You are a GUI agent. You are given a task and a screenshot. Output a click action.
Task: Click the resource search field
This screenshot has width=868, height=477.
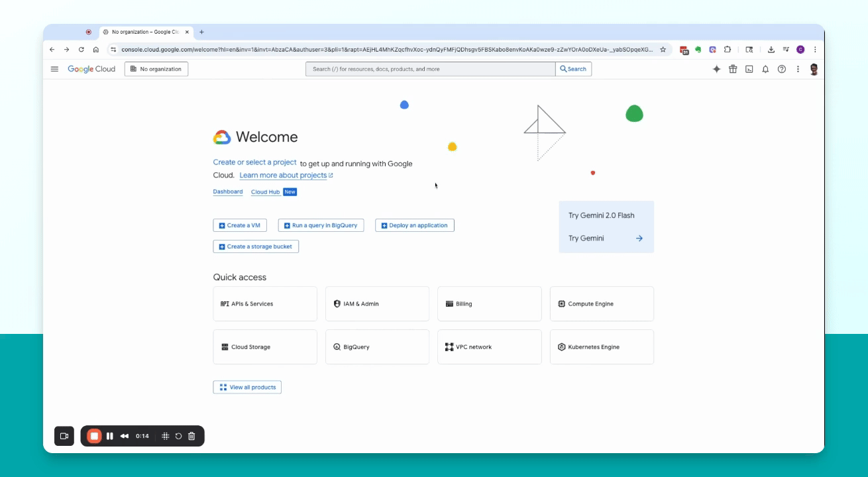431,69
